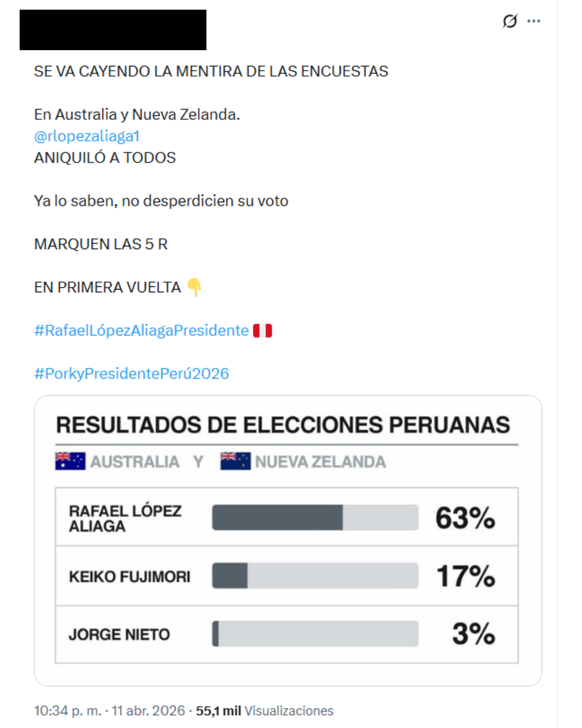Click the Keiko Fujimori result bar
Viewport: 582px width, 728px height.
pyautogui.click(x=315, y=576)
